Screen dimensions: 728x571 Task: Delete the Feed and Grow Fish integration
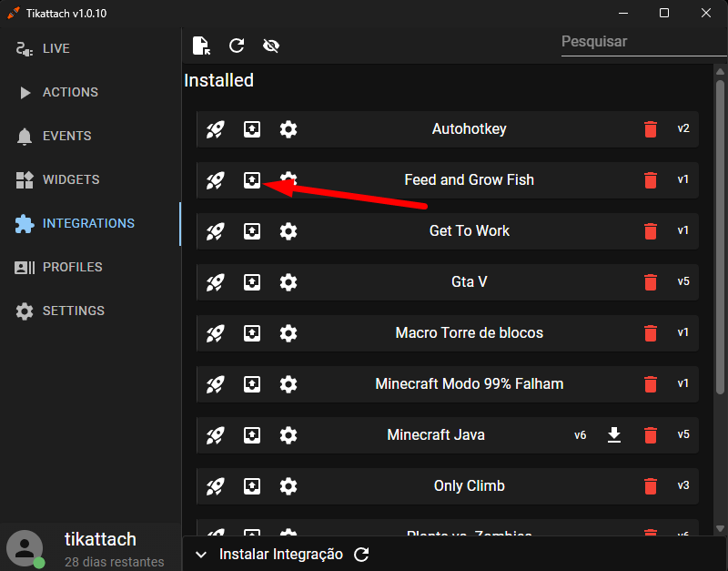651,180
